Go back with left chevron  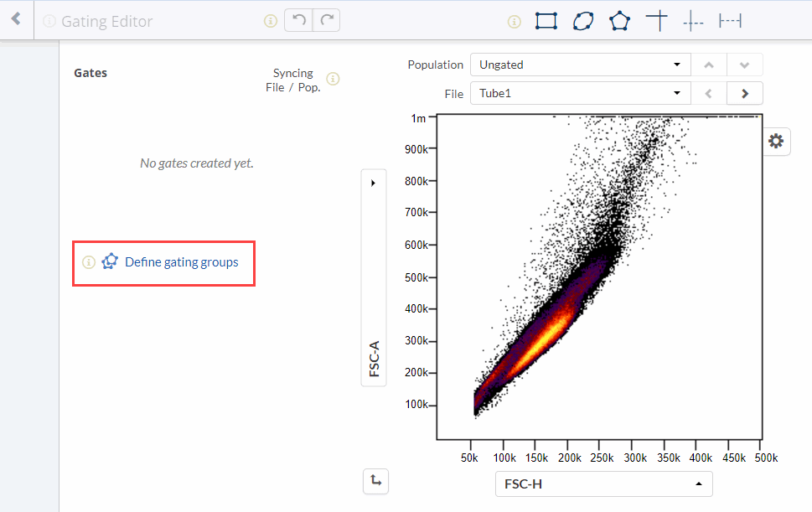(x=16, y=19)
